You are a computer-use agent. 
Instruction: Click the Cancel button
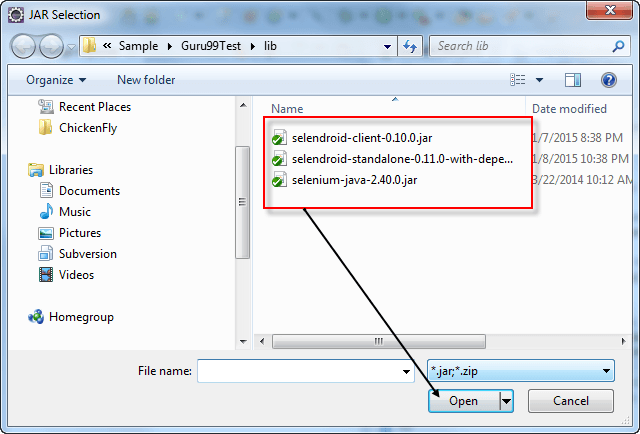570,401
